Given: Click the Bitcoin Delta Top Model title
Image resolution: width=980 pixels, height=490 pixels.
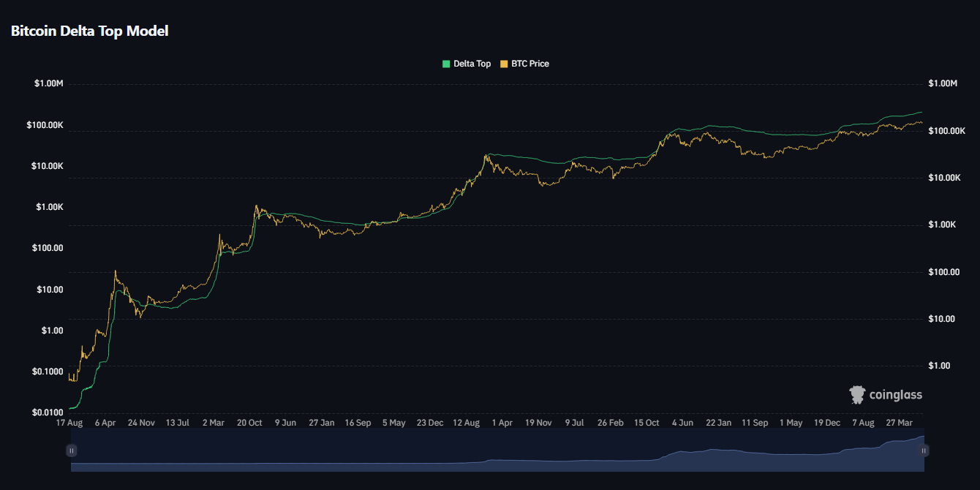Looking at the screenshot, I should click(x=89, y=31).
